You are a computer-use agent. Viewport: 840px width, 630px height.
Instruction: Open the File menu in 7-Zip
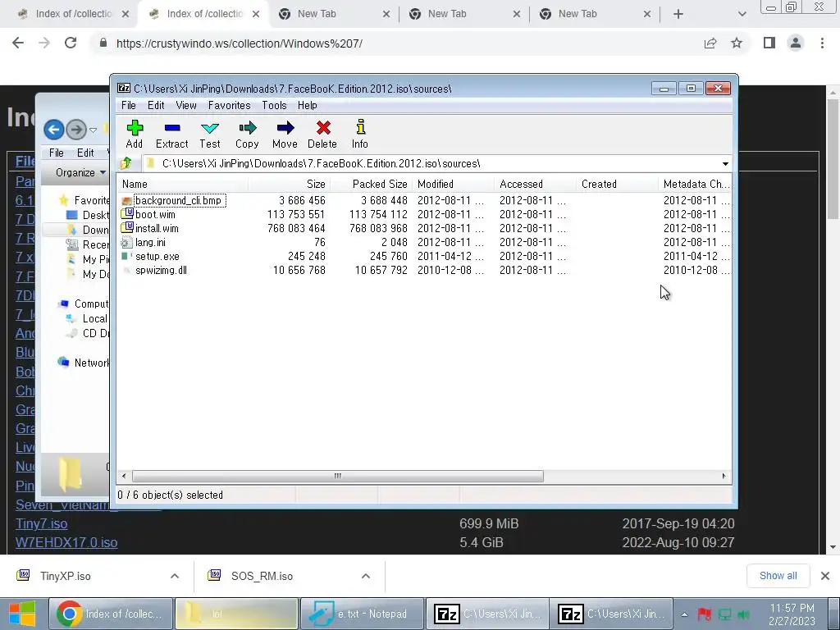click(x=129, y=105)
